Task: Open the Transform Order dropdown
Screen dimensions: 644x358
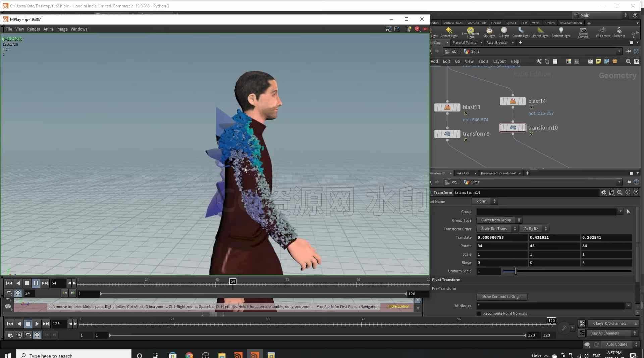Action: tap(497, 229)
